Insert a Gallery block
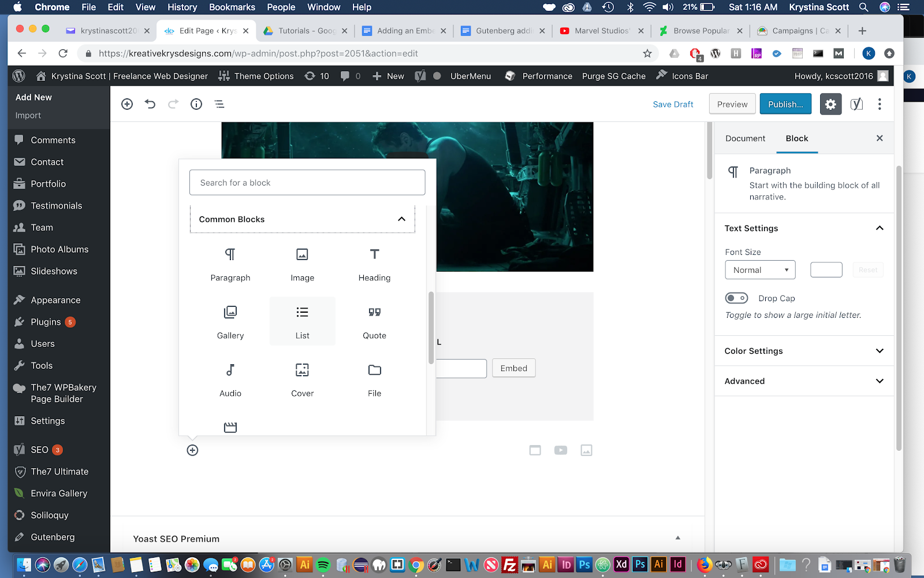 coord(230,322)
